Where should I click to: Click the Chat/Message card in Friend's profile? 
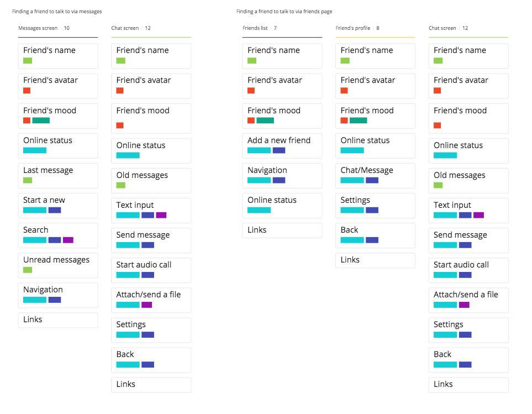(375, 175)
